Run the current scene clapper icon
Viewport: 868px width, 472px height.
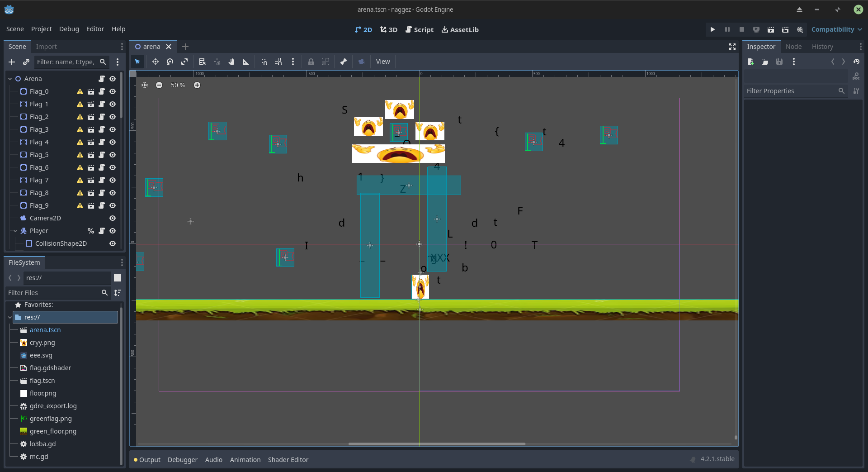[770, 29]
